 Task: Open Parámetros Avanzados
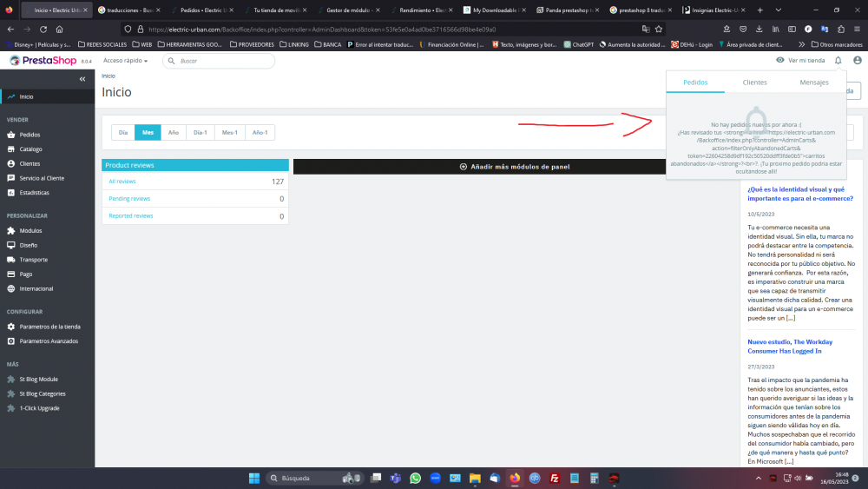[49, 341]
